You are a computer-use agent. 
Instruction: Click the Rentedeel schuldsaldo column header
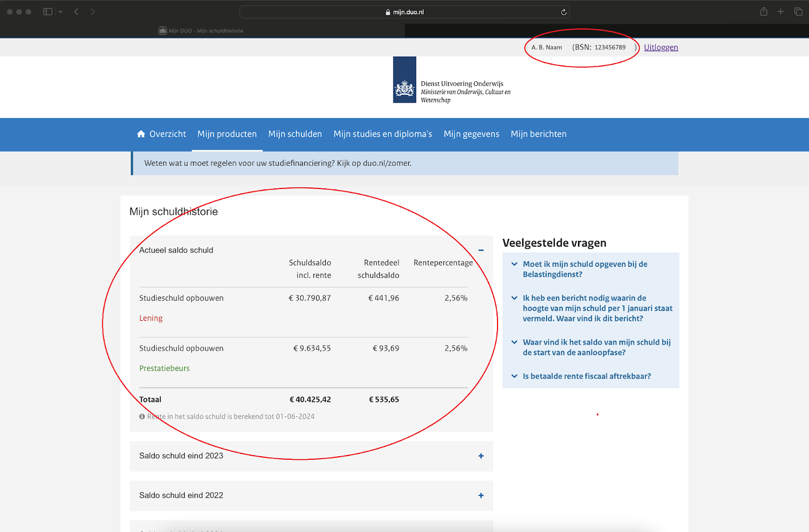tap(378, 269)
